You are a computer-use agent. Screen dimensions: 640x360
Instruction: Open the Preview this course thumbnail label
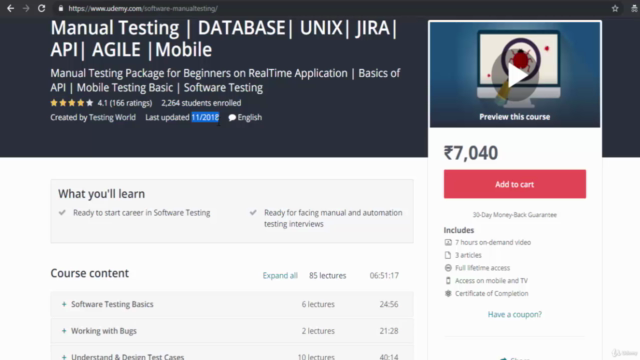pos(515,117)
